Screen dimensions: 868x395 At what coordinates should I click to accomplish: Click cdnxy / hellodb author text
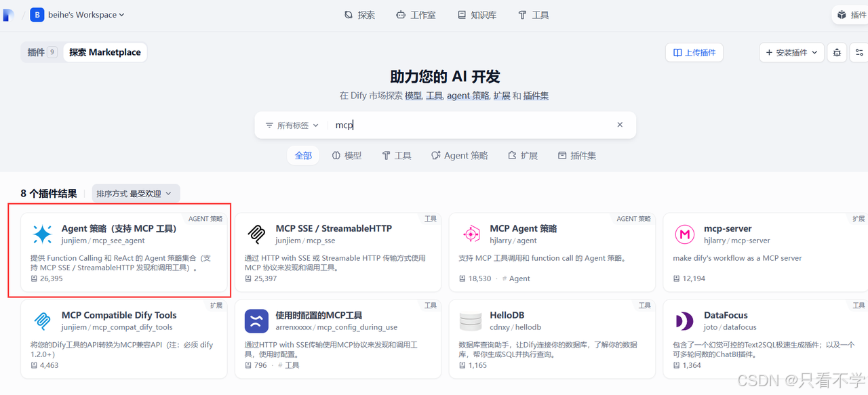515,327
